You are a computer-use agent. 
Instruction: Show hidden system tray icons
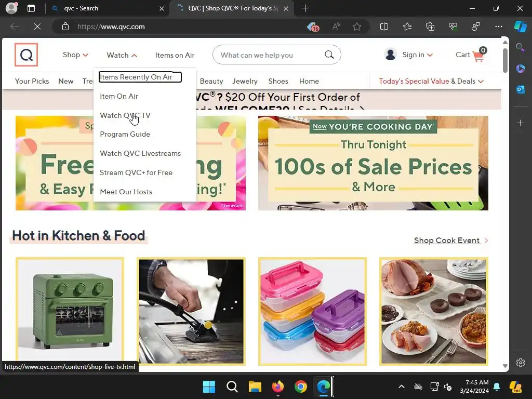(x=402, y=387)
